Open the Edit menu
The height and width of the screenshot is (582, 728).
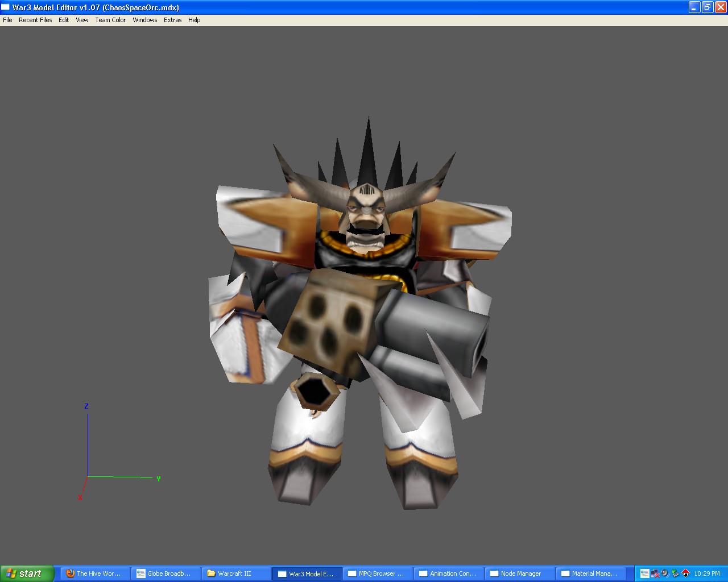click(x=64, y=20)
